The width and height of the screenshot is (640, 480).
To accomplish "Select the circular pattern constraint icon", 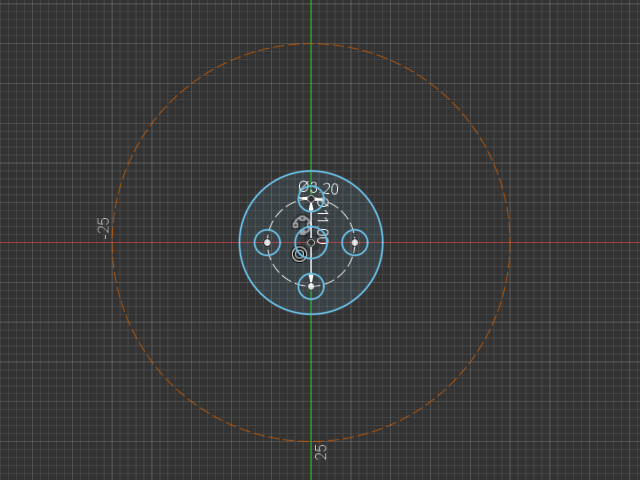I will tap(301, 224).
